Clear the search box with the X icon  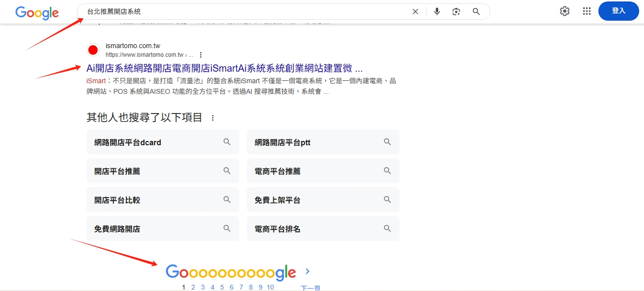pyautogui.click(x=415, y=12)
